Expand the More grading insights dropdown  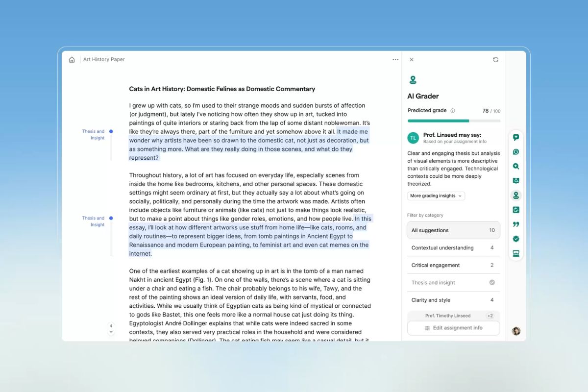[436, 196]
